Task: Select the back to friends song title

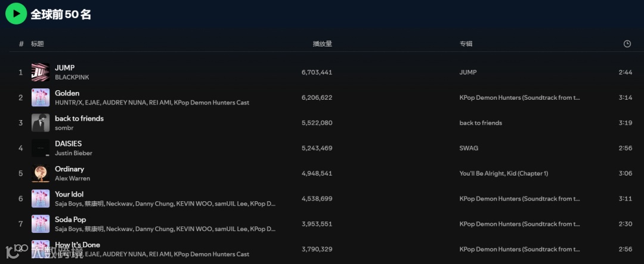Action: pyautogui.click(x=79, y=118)
